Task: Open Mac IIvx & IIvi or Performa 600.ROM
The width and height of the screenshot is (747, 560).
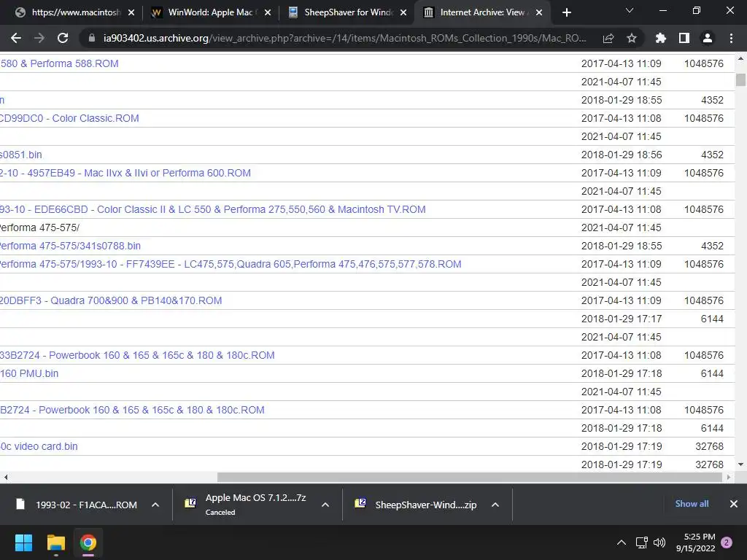Action: (x=125, y=173)
